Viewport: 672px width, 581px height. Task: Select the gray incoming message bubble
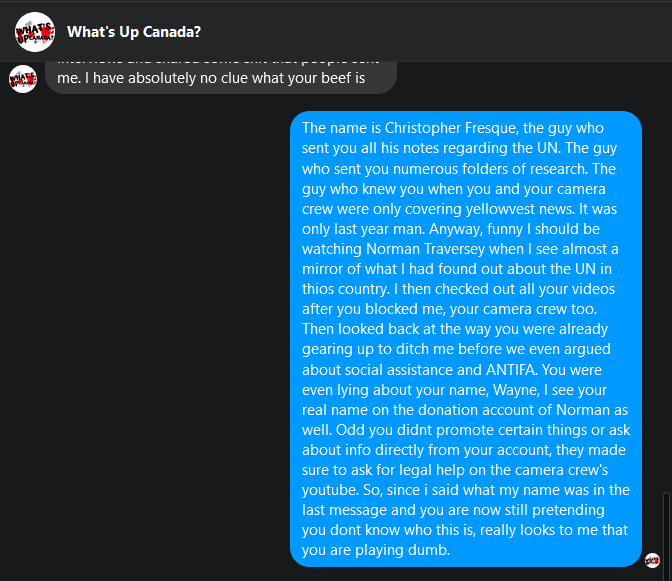[220, 77]
